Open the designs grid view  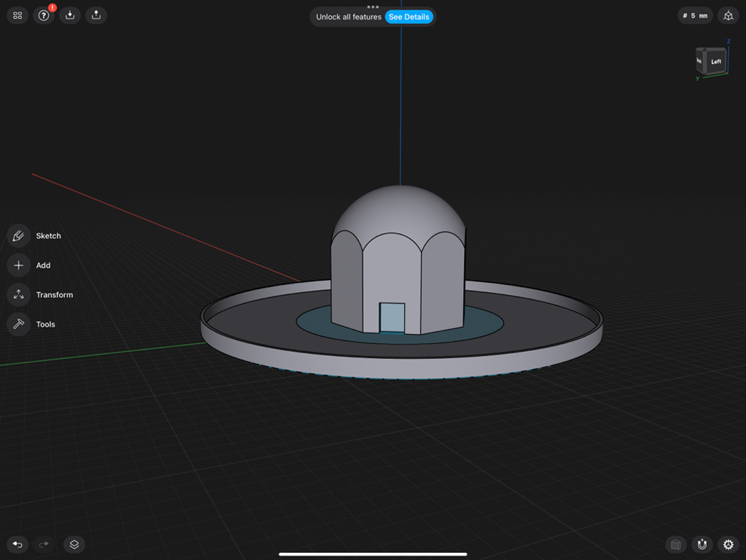point(18,16)
